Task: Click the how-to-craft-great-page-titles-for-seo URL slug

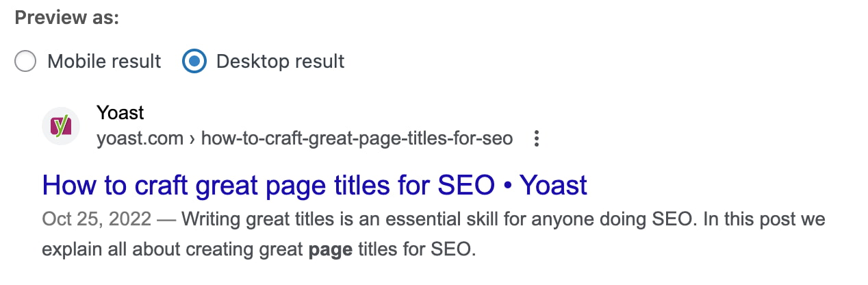Action: [x=356, y=139]
